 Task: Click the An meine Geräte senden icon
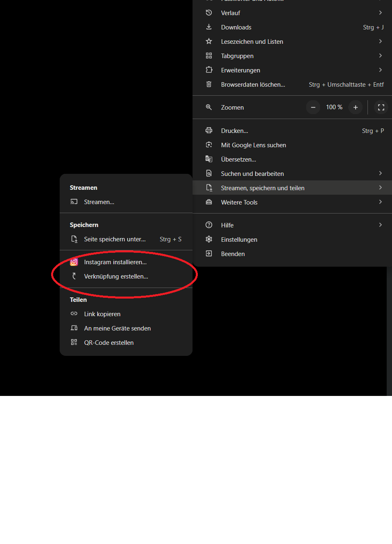click(74, 328)
